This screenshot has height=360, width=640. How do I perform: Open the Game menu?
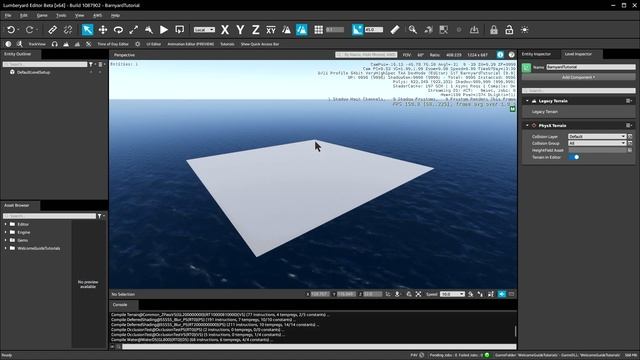click(x=42, y=16)
